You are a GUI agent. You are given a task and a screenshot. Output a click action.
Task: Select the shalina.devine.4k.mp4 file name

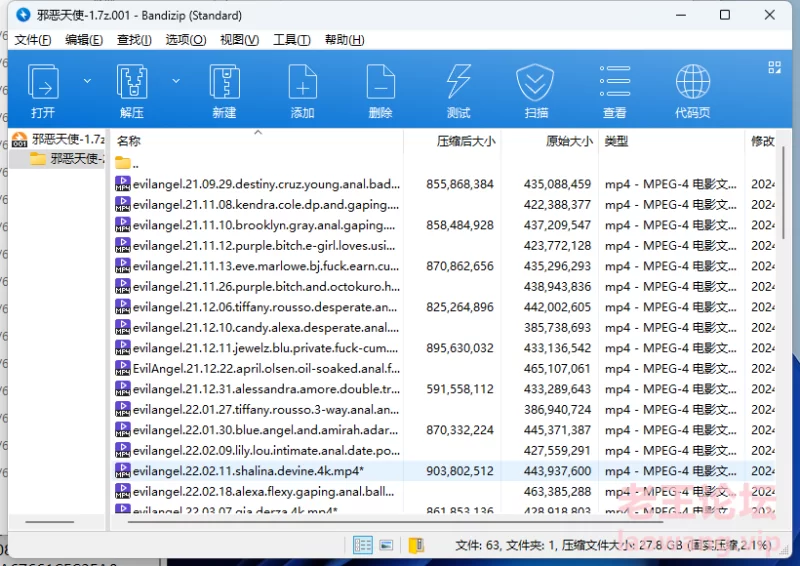coord(248,471)
